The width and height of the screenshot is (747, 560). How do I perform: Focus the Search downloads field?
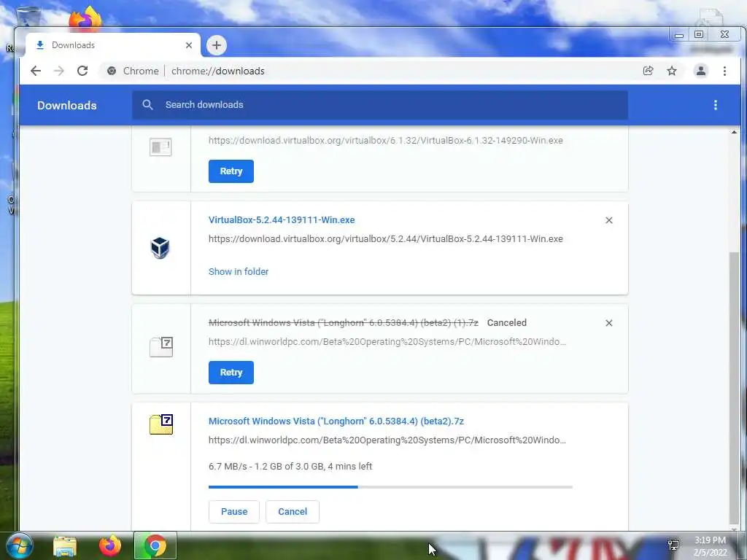coord(379,105)
